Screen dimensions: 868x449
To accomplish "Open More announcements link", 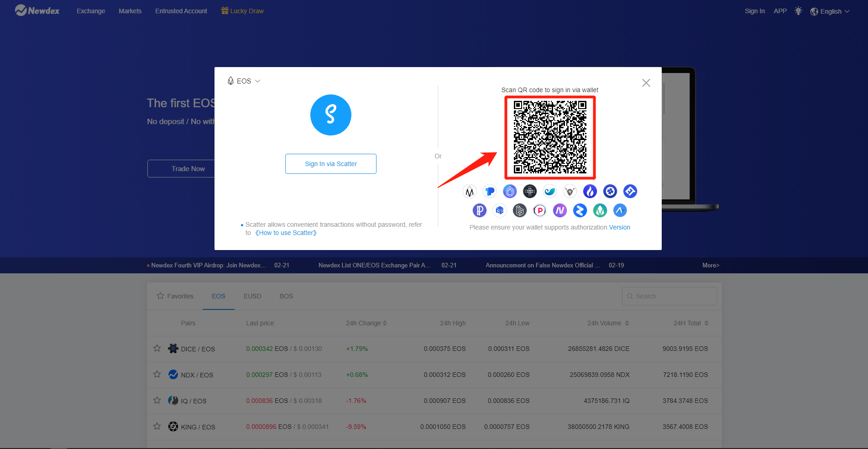I will (711, 265).
